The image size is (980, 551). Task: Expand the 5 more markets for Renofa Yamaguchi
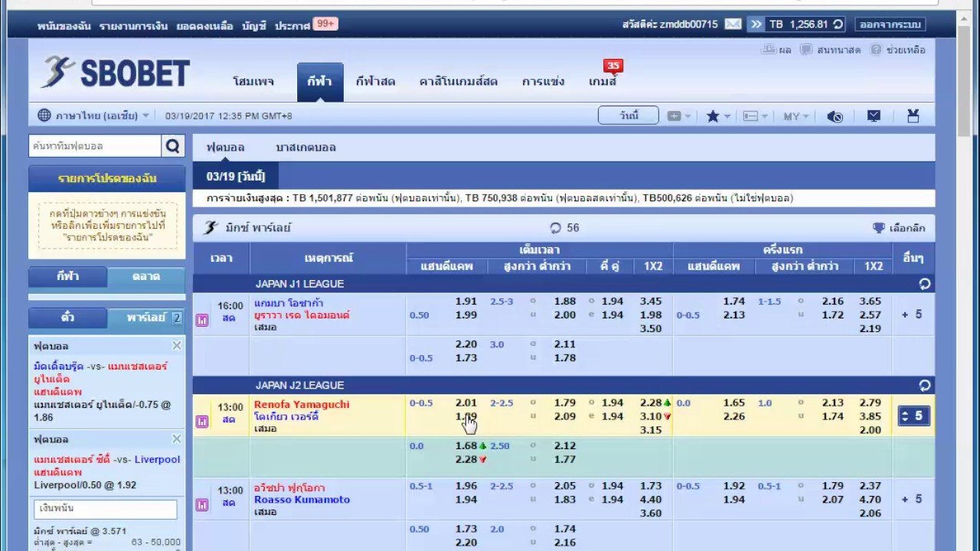pyautogui.click(x=913, y=416)
